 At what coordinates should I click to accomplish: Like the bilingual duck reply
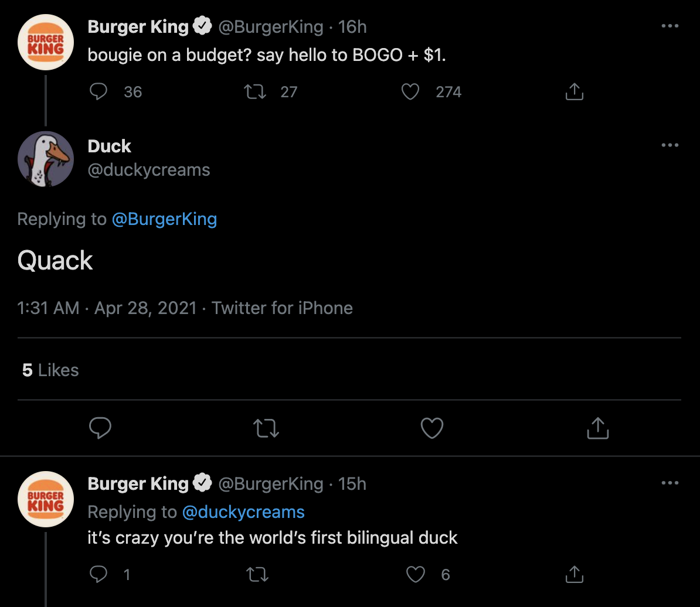point(416,574)
